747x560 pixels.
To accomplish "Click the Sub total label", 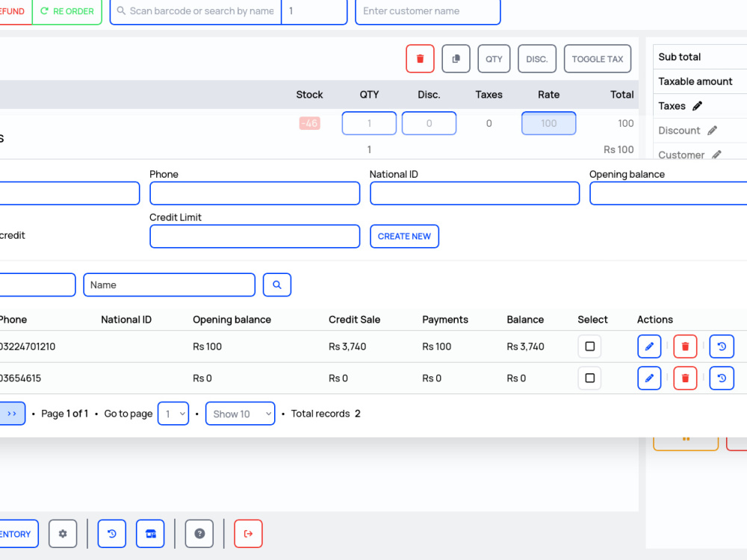I will [679, 57].
